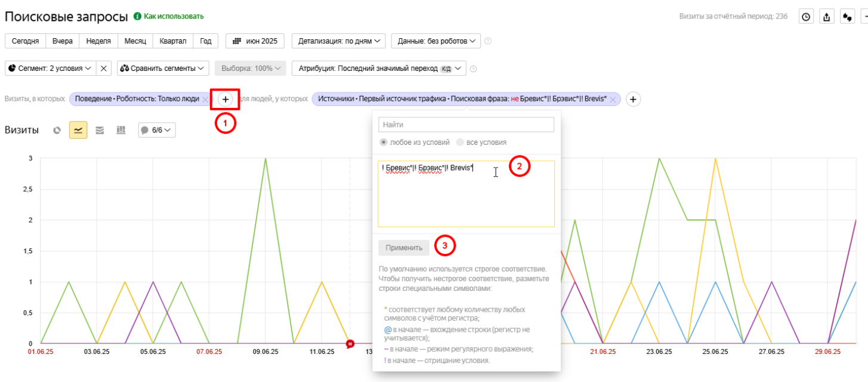This screenshot has height=382, width=868.
Task: Select the line chart view
Action: tap(78, 130)
